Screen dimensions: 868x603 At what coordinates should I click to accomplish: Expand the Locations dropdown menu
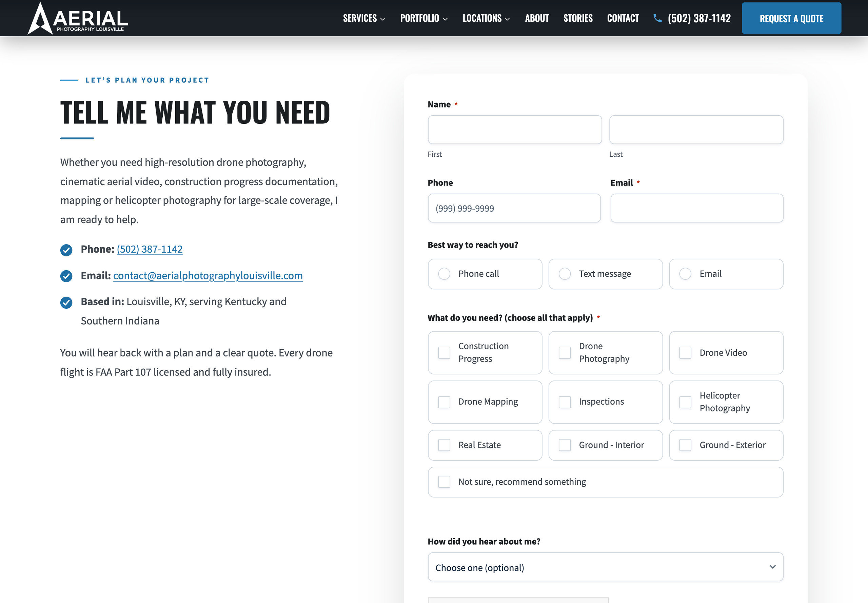point(486,18)
